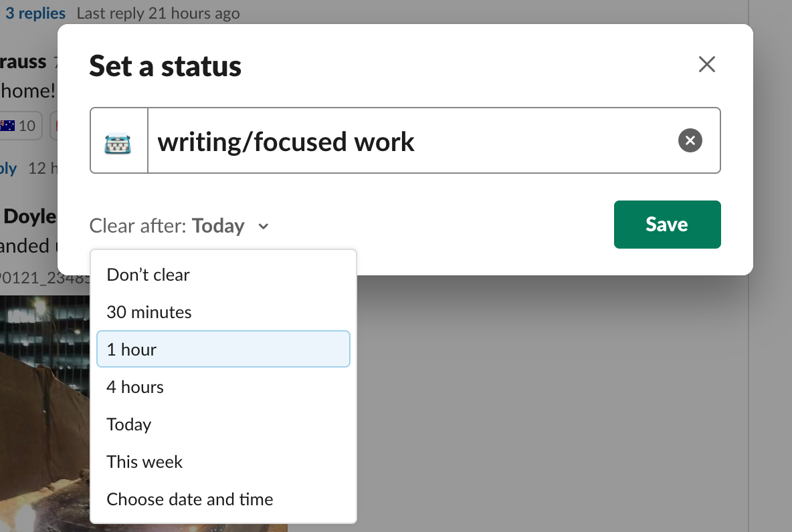This screenshot has width=792, height=532.
Task: Dismiss the Set a status dialog with X
Action: coord(706,64)
